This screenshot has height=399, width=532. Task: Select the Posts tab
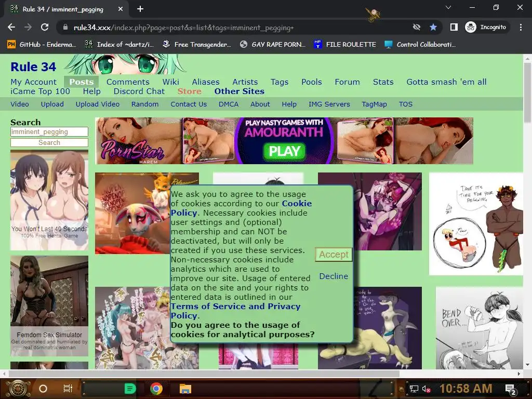click(x=82, y=82)
